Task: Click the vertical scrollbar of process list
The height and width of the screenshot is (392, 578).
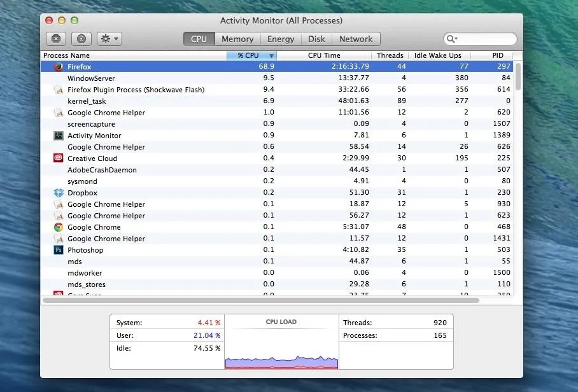Action: 518,76
